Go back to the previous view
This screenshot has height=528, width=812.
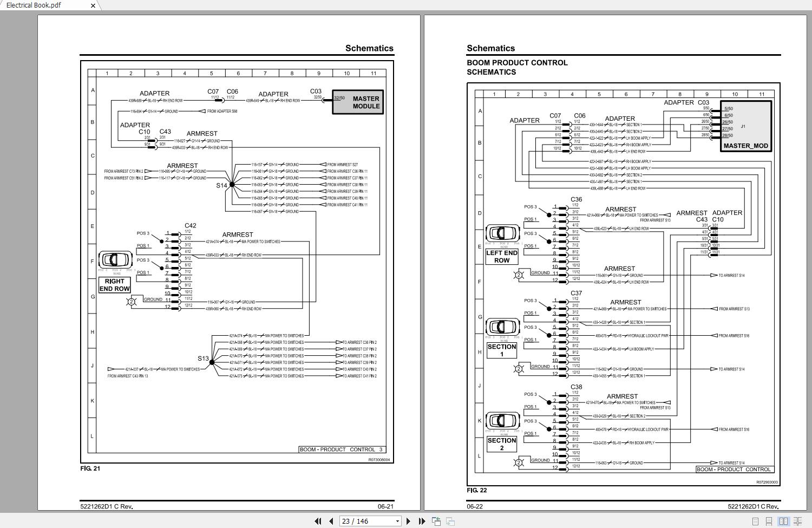436,521
